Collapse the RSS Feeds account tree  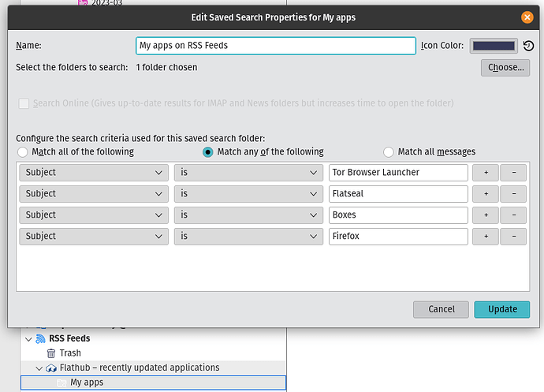point(28,339)
